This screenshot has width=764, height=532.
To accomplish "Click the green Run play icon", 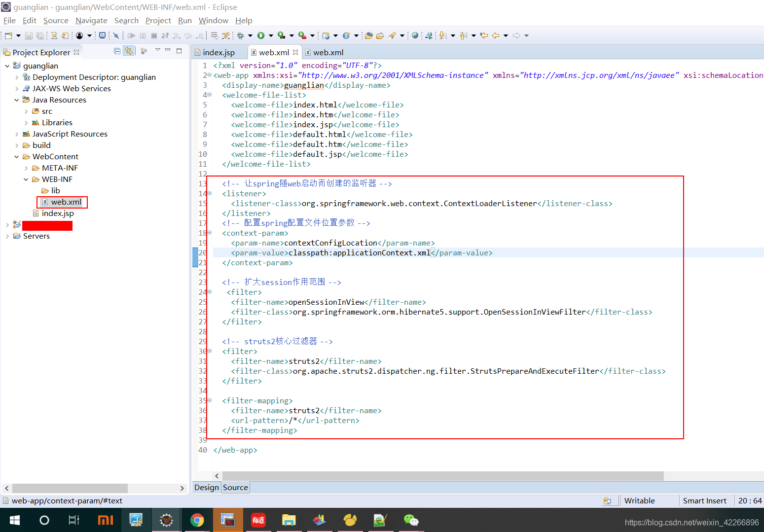I will coord(261,35).
